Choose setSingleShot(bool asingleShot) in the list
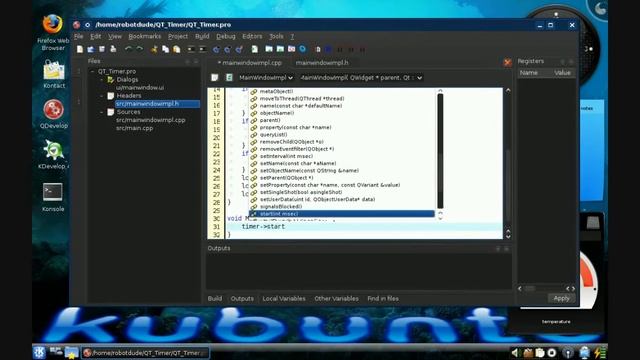This screenshot has width=640, height=360. point(301,192)
